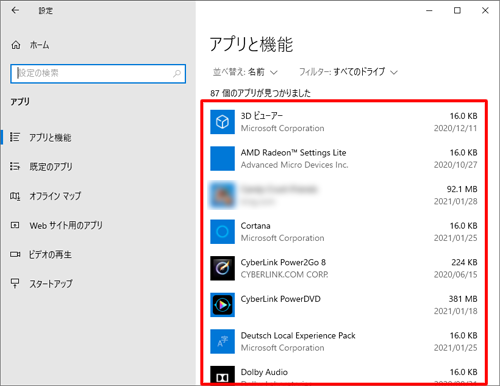Screen dimensions: 500x386
Task: Click CYBERLINK.COM CORP. publisher text
Action: tap(284, 275)
